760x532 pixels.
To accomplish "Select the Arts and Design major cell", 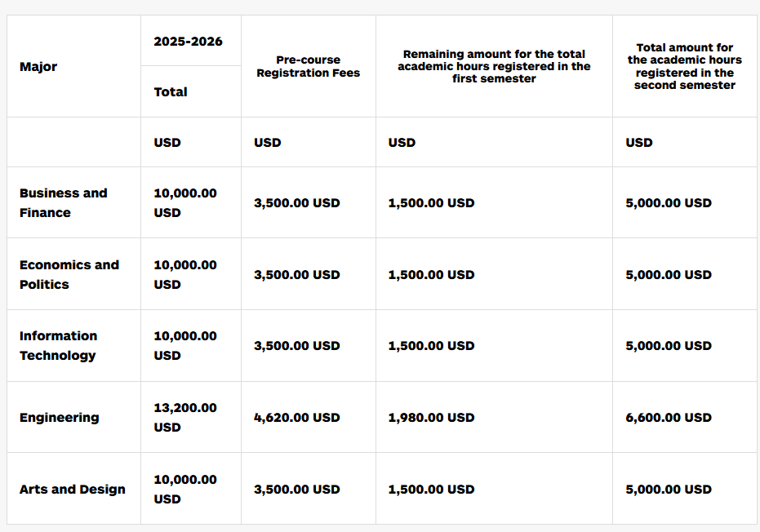I will (x=73, y=490).
